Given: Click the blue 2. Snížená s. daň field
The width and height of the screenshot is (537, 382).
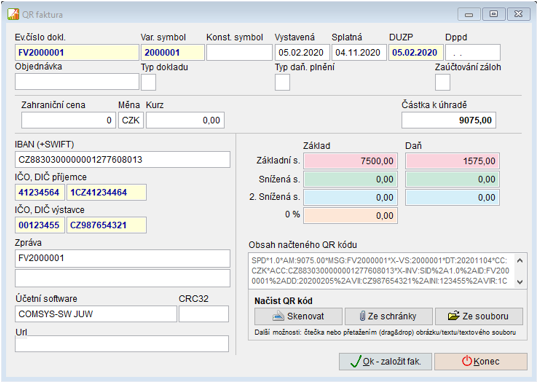Looking at the screenshot, I should pos(452,197).
